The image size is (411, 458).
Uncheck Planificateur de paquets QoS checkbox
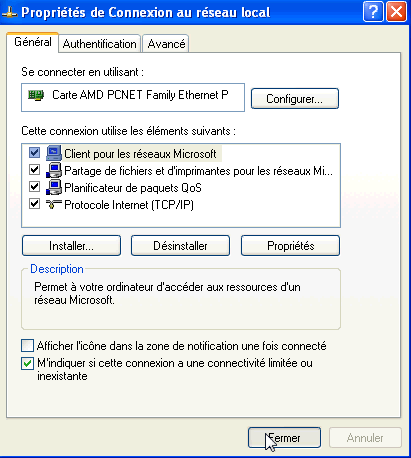[34, 187]
